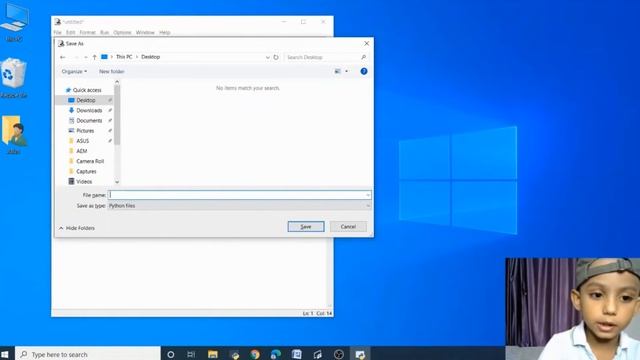Click Desktop in the address path
The image size is (640, 360).
151,57
